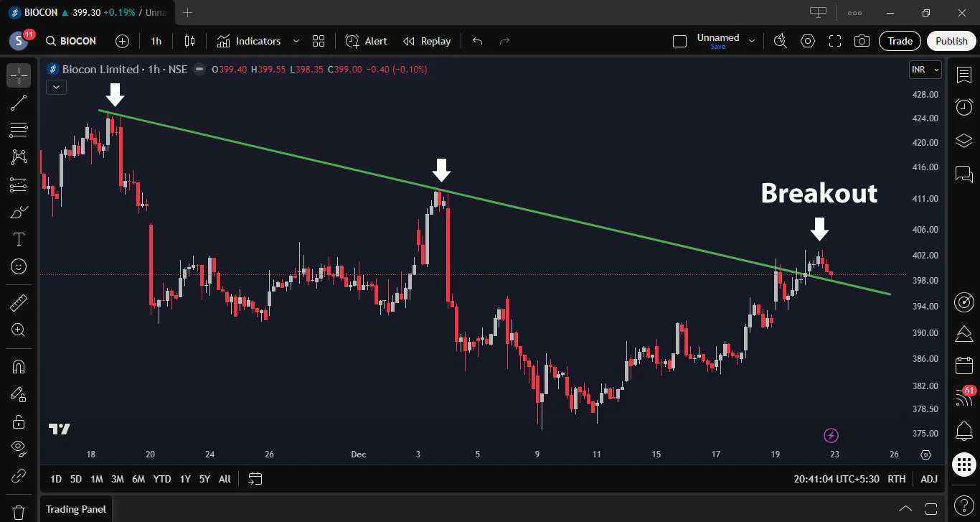The height and width of the screenshot is (522, 980).
Task: Open the alerts clock panel
Action: coord(963,107)
